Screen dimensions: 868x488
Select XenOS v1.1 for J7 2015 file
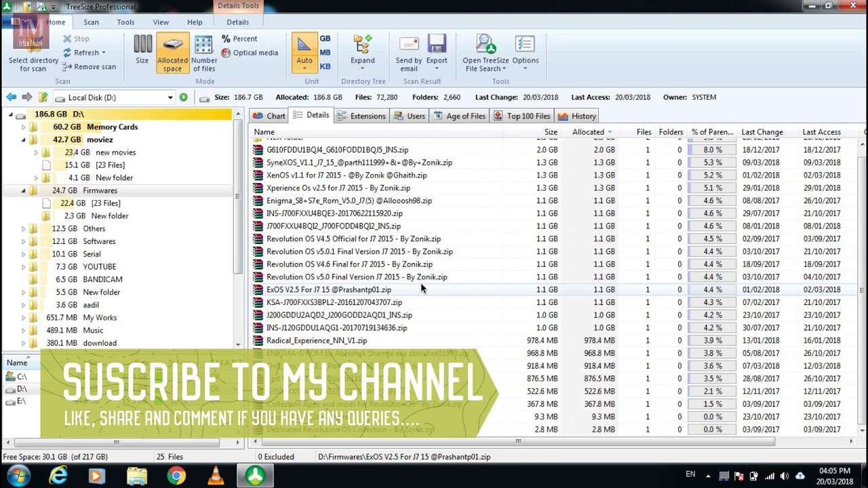pos(347,175)
